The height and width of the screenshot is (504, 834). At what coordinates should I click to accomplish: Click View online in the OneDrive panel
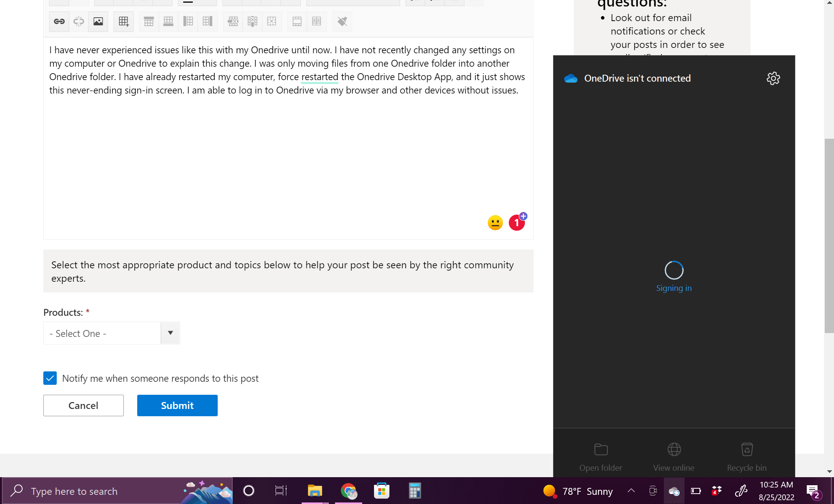(x=673, y=456)
